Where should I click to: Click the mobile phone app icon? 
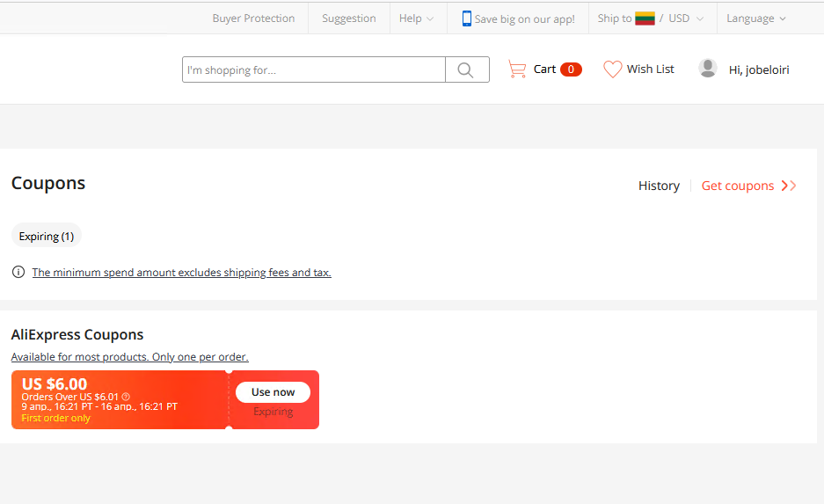467,18
